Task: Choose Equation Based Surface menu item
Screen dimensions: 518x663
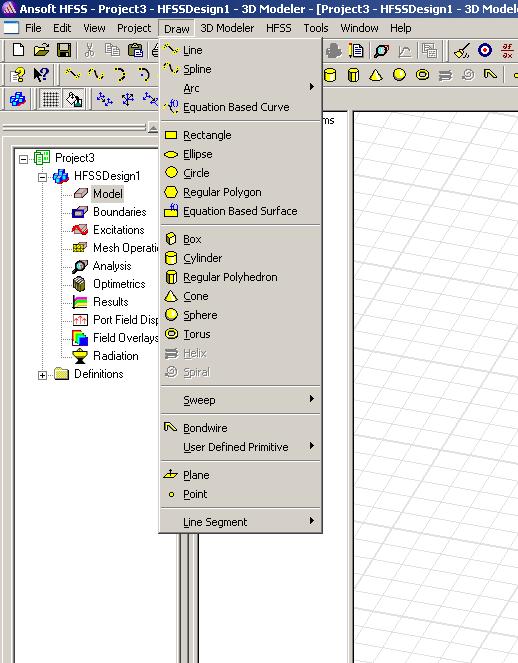Action: (x=240, y=211)
